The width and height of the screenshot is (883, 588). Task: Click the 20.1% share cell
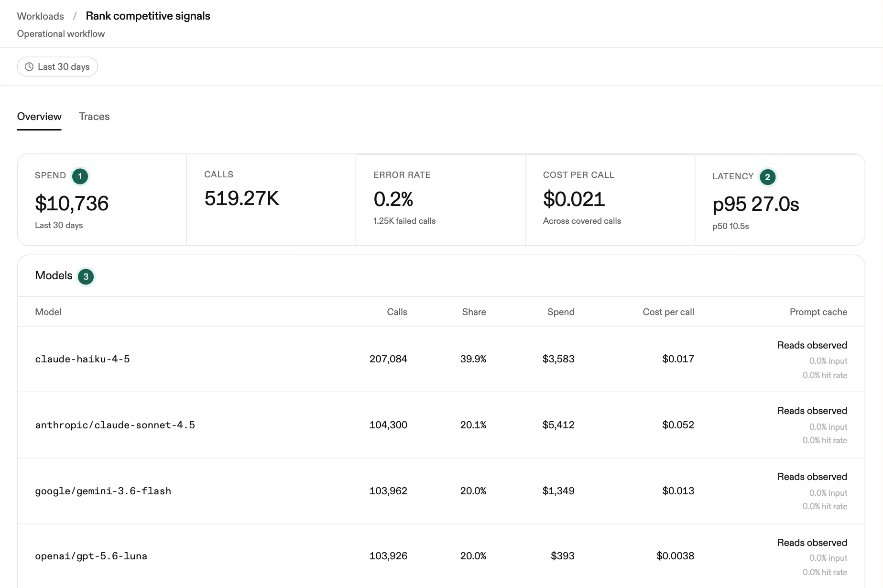pyautogui.click(x=473, y=425)
